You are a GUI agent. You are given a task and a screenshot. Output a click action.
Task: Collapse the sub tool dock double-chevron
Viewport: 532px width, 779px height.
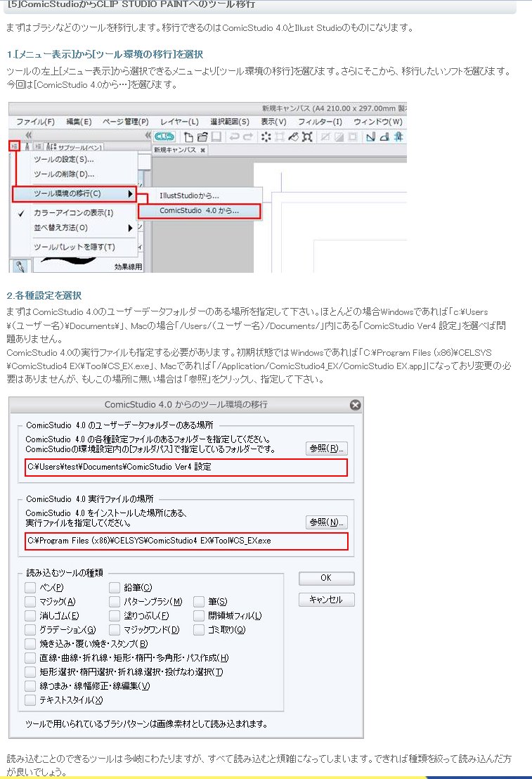click(x=148, y=135)
